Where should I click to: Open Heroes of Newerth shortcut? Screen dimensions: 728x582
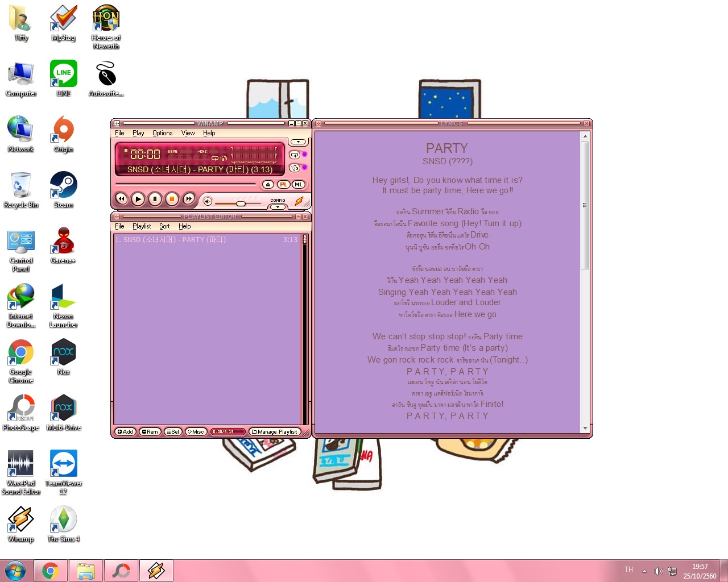click(106, 27)
